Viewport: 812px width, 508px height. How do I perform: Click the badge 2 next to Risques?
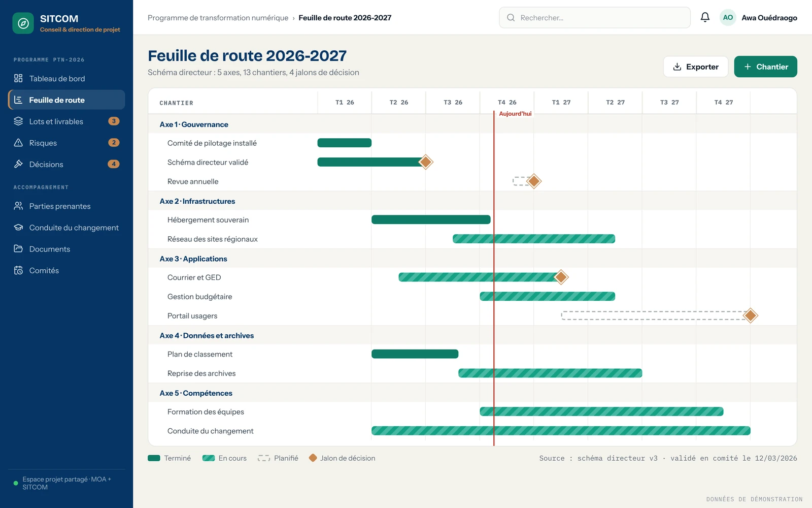point(114,143)
